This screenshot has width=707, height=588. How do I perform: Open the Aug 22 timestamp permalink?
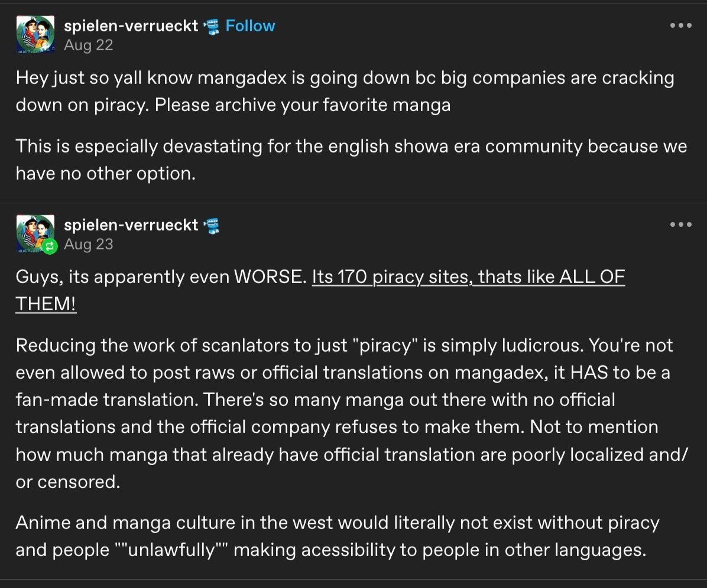coord(88,45)
